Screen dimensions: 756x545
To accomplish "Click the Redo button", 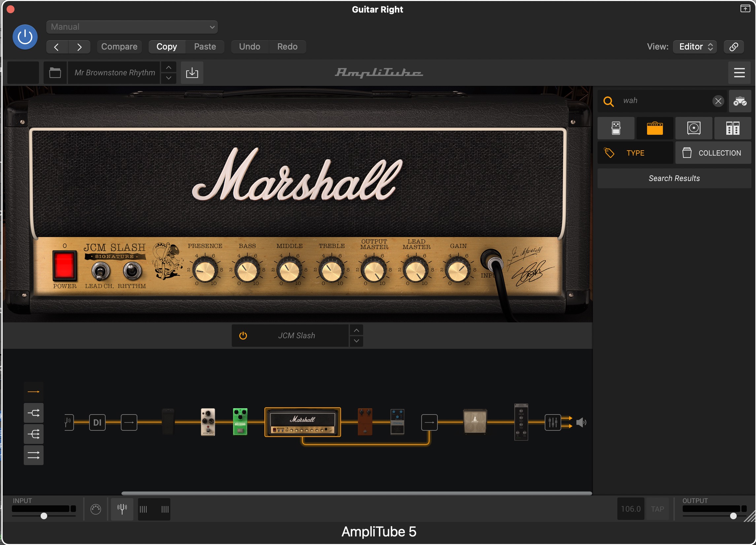I will pyautogui.click(x=287, y=47).
